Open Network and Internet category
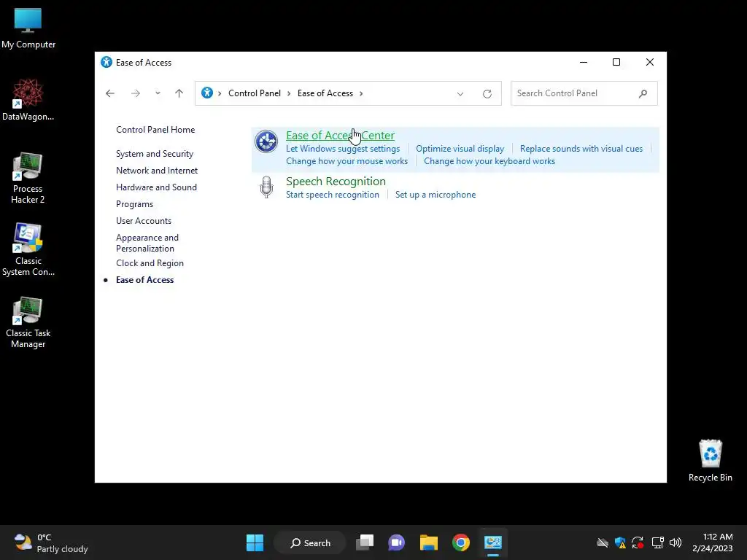This screenshot has height=560, width=747. click(157, 171)
